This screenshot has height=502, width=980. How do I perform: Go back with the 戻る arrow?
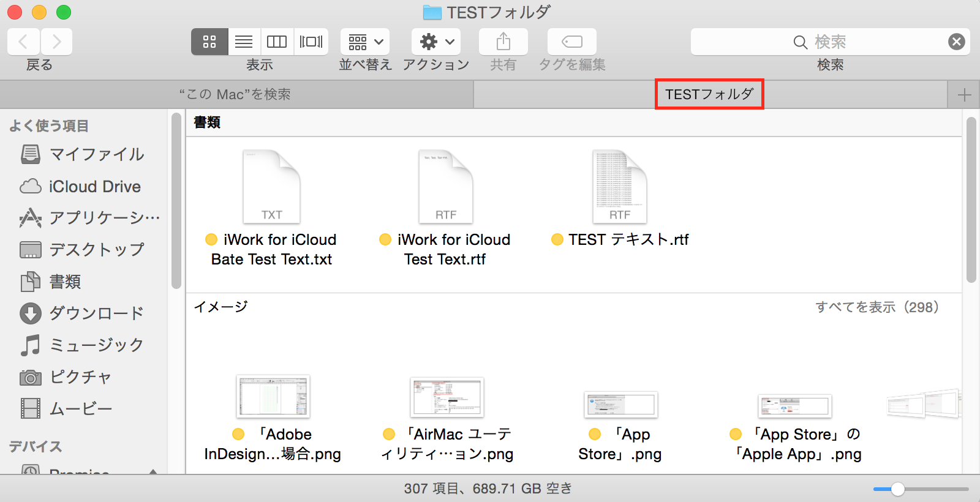tap(24, 42)
